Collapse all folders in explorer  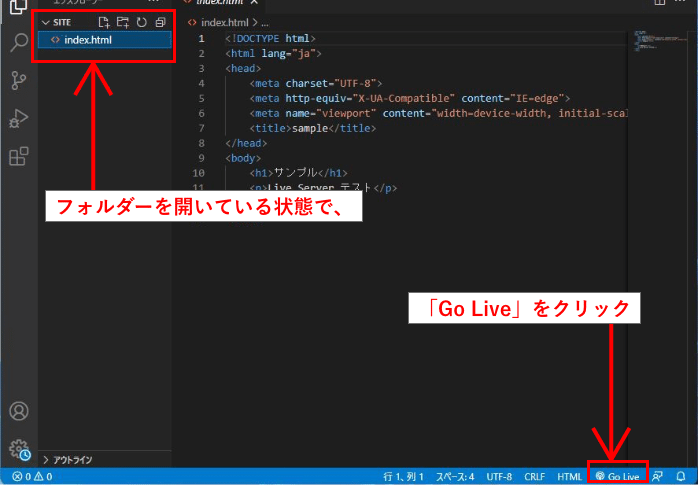(x=160, y=22)
